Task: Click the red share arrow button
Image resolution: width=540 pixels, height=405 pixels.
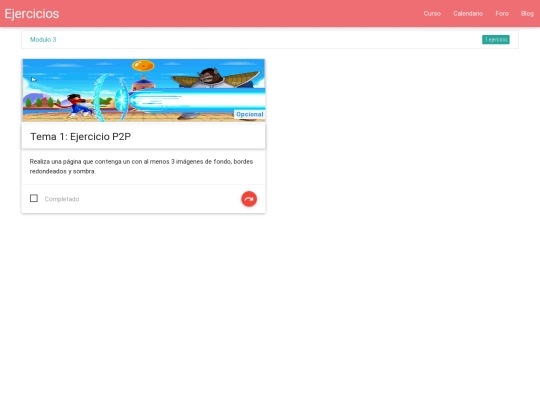Action: point(249,199)
